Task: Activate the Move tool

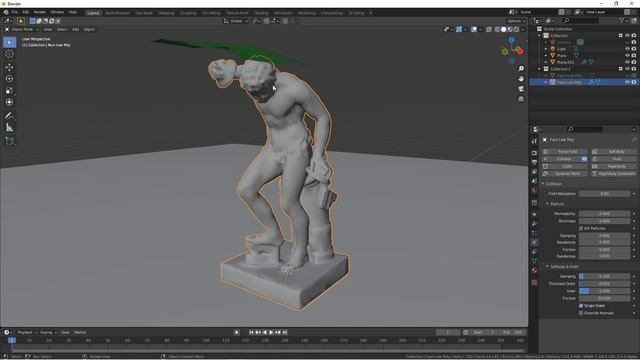Action: (x=9, y=67)
